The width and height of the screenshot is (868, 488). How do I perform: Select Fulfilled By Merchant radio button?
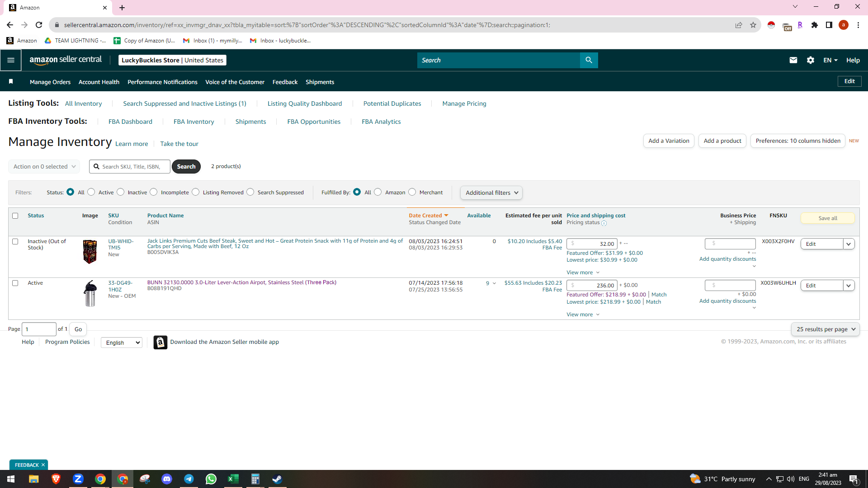coord(412,192)
